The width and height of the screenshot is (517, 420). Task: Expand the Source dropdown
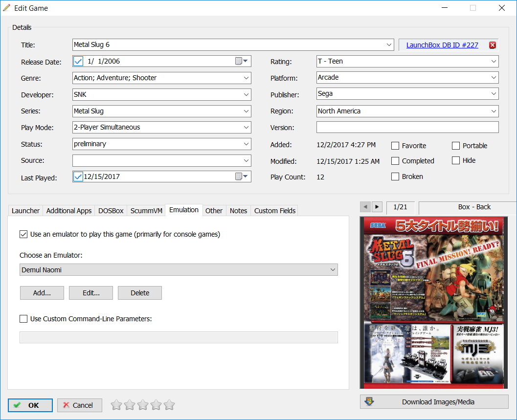click(247, 160)
